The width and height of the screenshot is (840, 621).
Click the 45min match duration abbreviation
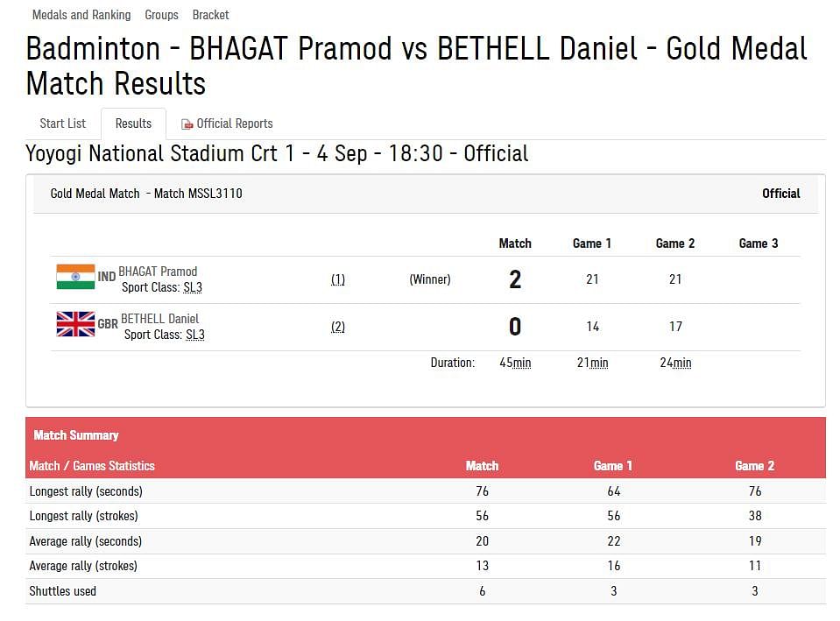point(515,363)
